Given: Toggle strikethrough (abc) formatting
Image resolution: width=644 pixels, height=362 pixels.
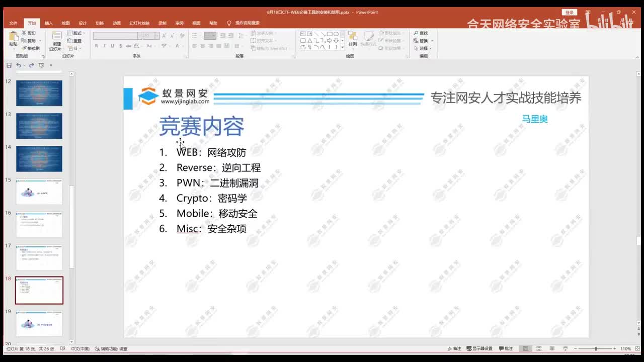Looking at the screenshot, I should tap(129, 46).
